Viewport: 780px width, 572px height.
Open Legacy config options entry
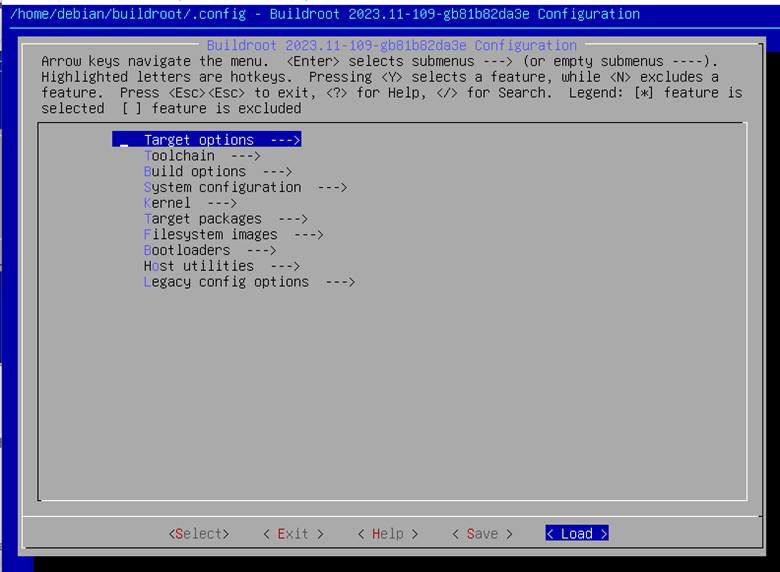coord(226,282)
